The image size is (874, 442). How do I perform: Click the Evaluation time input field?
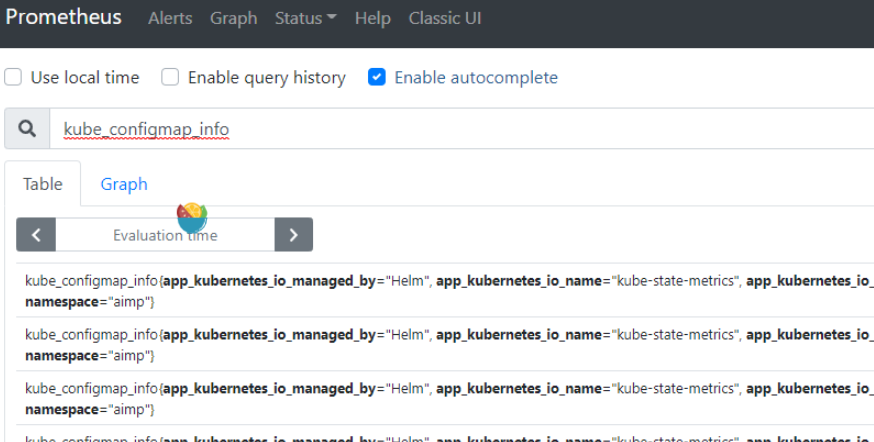[x=165, y=235]
